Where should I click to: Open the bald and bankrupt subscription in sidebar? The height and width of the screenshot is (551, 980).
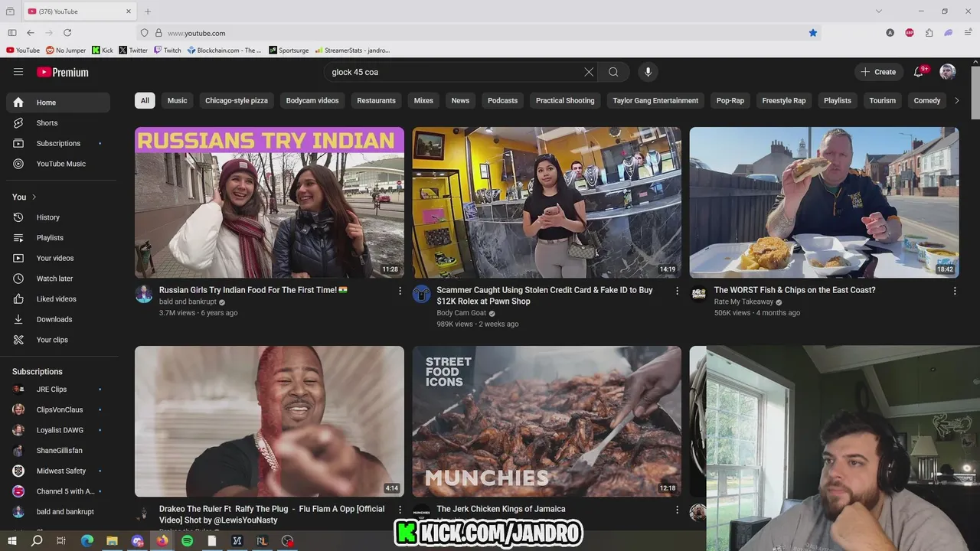tap(58, 512)
